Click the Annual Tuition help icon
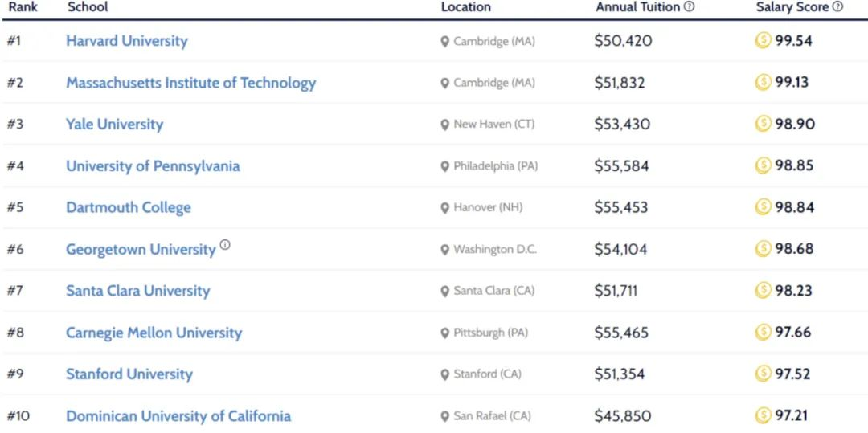 tap(690, 7)
